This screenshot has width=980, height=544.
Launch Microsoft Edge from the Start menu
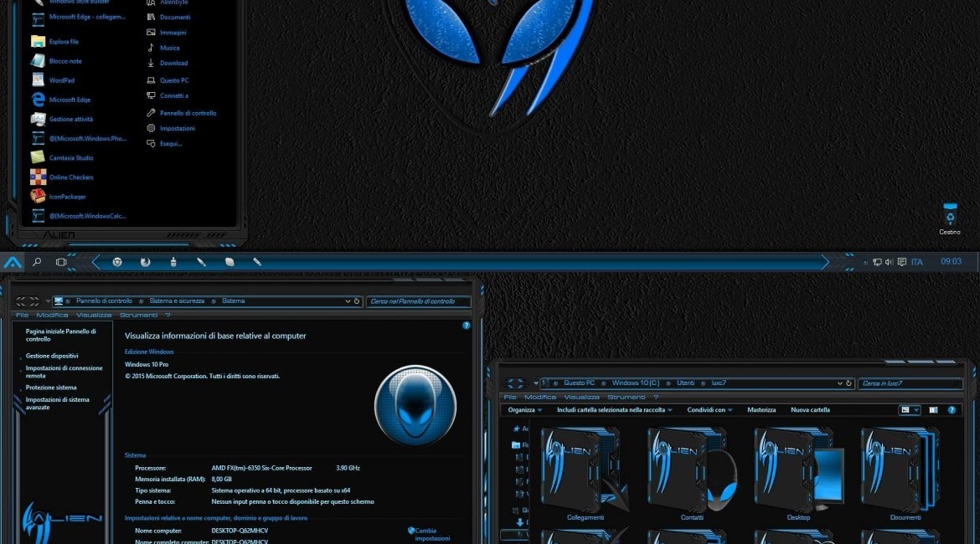coord(60,100)
